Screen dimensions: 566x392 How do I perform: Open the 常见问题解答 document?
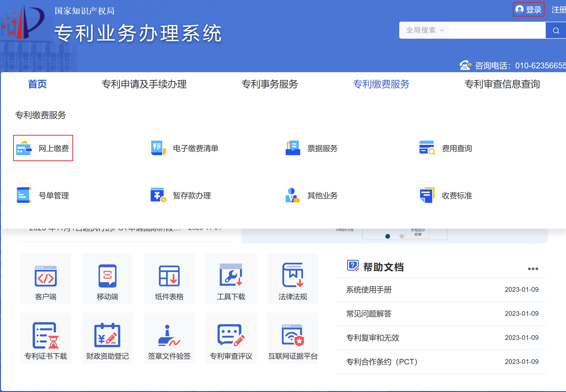369,314
